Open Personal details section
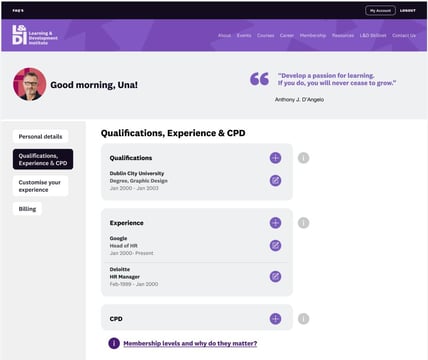Screen dimensions: 428x360 pos(40,136)
